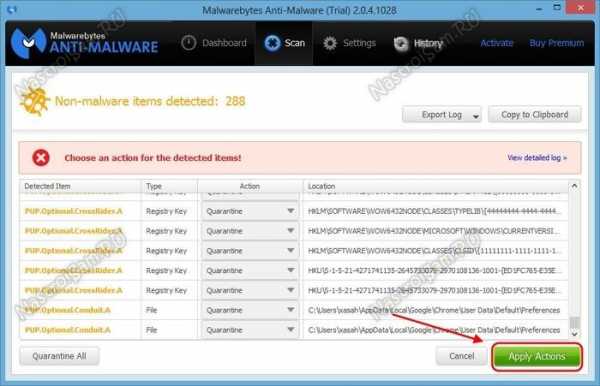Select last PUP.Optional.Conduit.A detected item
Screen dimensions: 600x386
coord(68,330)
